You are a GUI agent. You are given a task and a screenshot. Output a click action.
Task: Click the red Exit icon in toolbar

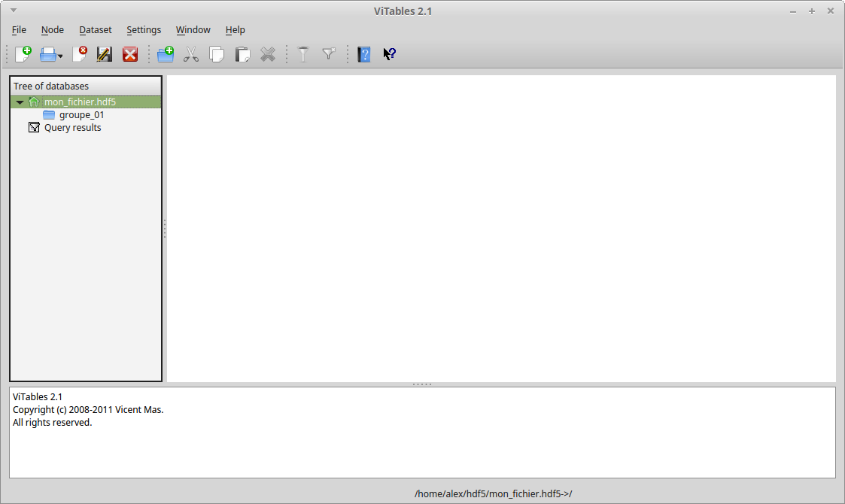(x=130, y=54)
